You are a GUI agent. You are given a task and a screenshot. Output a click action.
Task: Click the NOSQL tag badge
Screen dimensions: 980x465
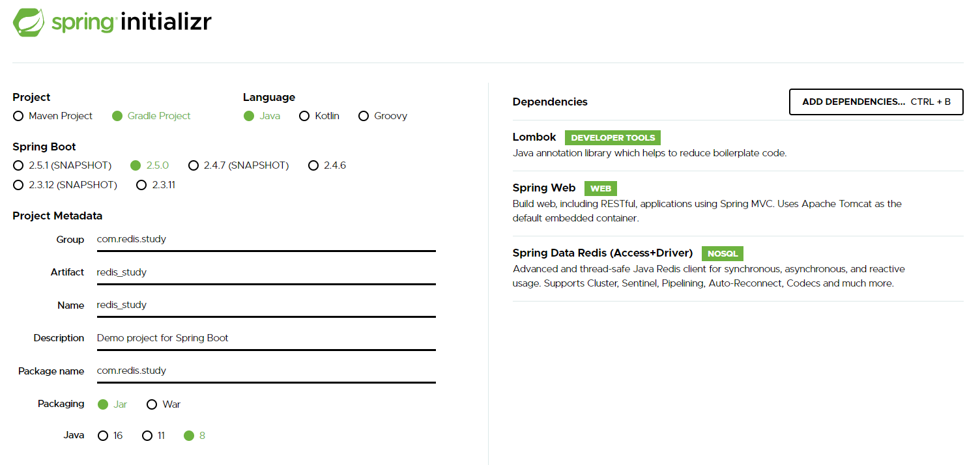point(723,254)
